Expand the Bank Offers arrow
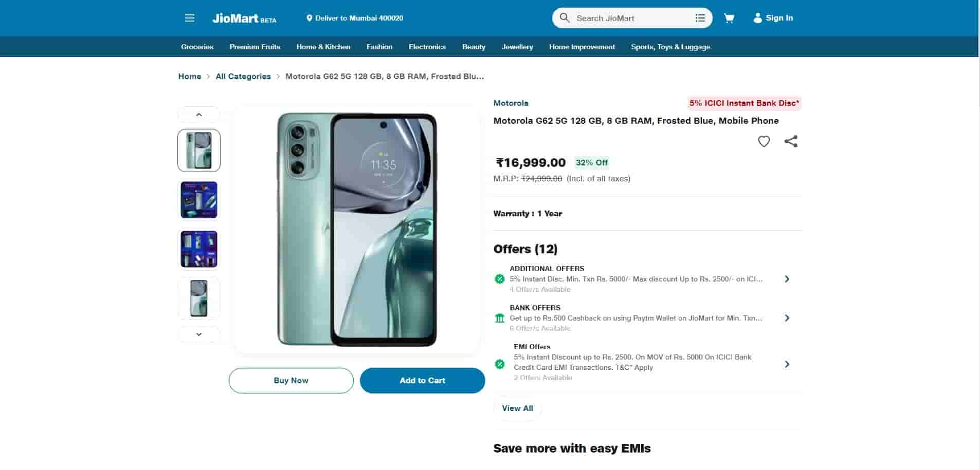Viewport: 980px width, 470px height. (x=787, y=318)
